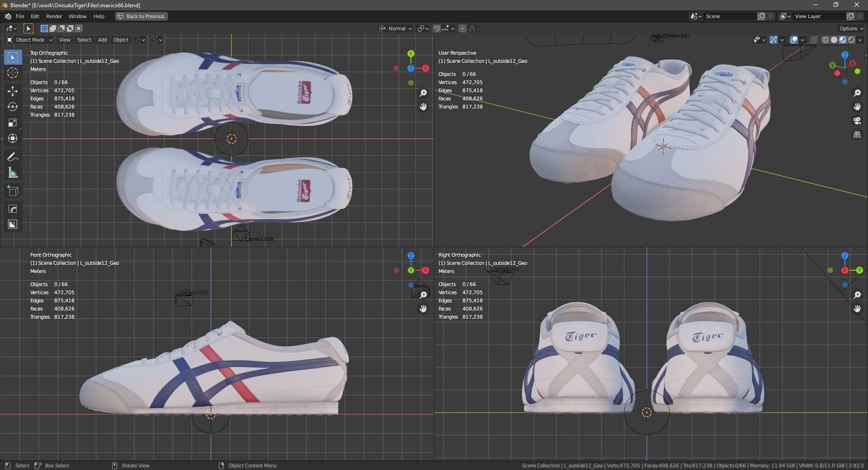Click zoom magnifier in Top Orthographic viewport
The image size is (868, 470).
click(423, 93)
